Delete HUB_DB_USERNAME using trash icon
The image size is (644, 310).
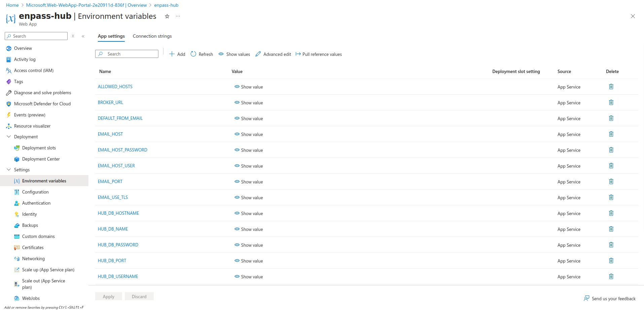[x=611, y=276]
